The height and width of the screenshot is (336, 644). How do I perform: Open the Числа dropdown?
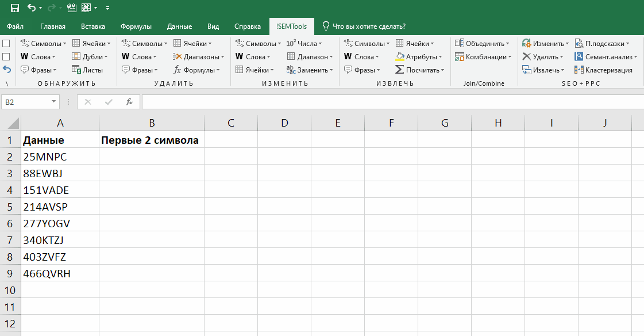[x=304, y=44]
